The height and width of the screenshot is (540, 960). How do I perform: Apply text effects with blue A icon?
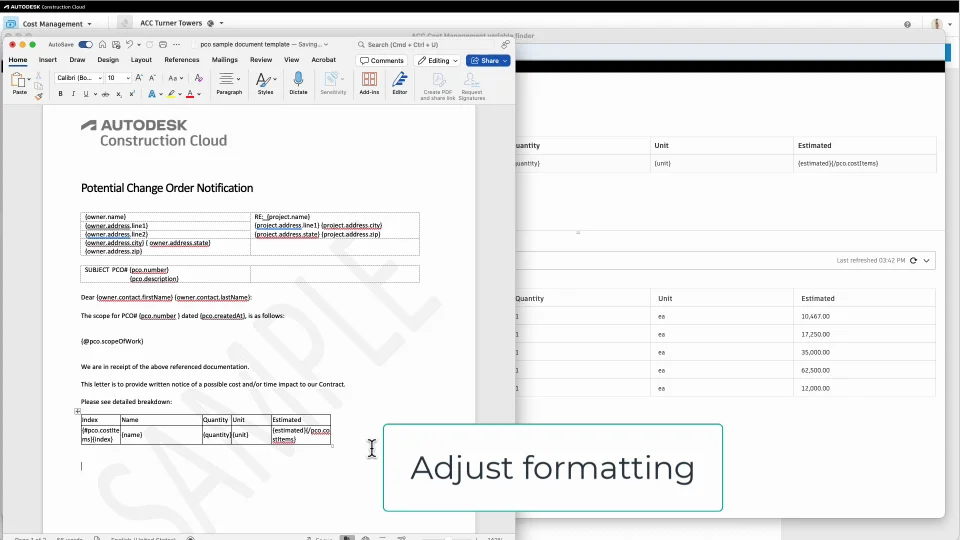tap(151, 94)
